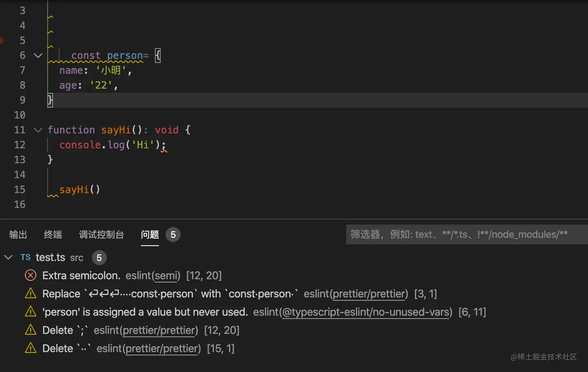Image resolution: width=588 pixels, height=372 pixels.
Task: Collapse the sayHi function fold arrow
Action: (x=38, y=130)
